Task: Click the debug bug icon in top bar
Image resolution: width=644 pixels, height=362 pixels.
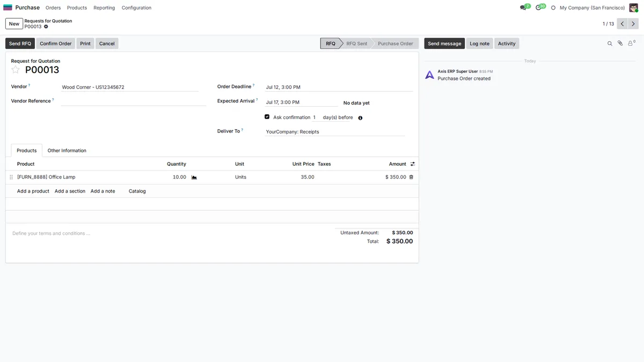Action: [x=553, y=8]
